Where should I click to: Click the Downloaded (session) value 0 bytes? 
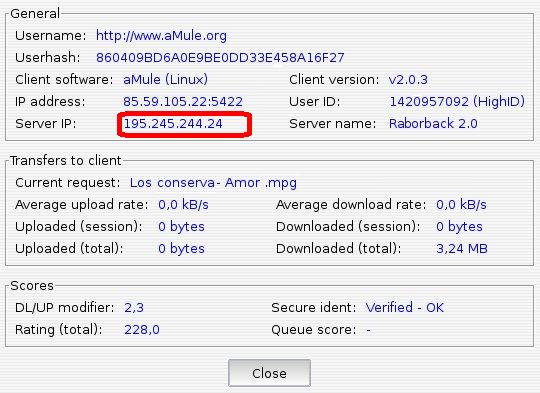pyautogui.click(x=459, y=227)
